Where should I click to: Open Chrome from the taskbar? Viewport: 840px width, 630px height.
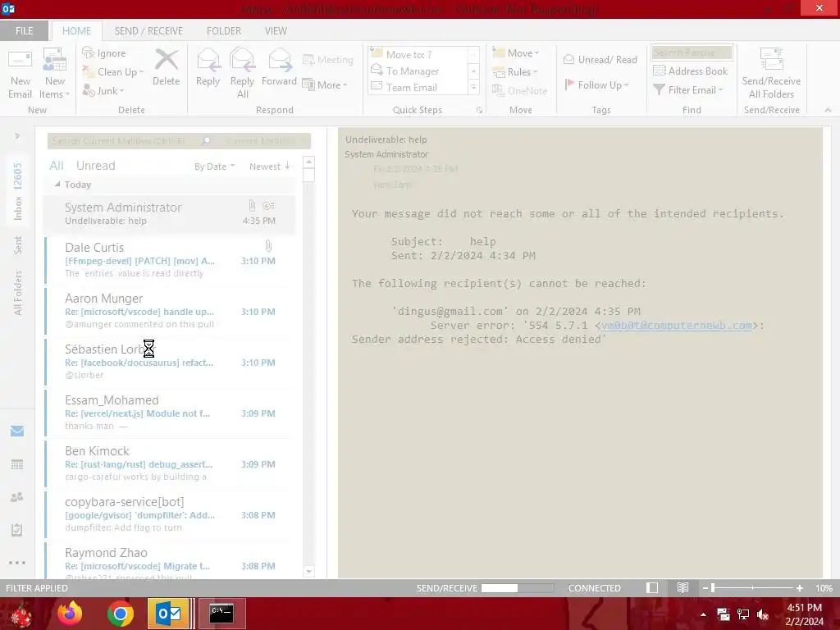[x=120, y=614]
